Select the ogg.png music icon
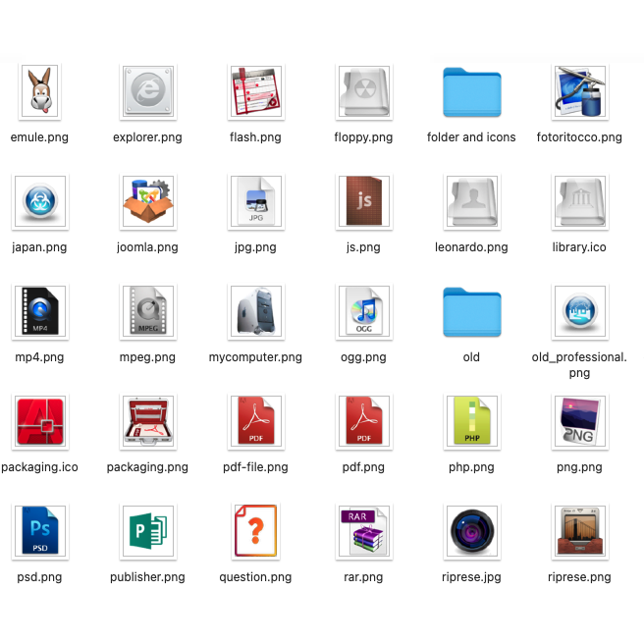Viewport: 644px width, 644px height. (x=364, y=312)
